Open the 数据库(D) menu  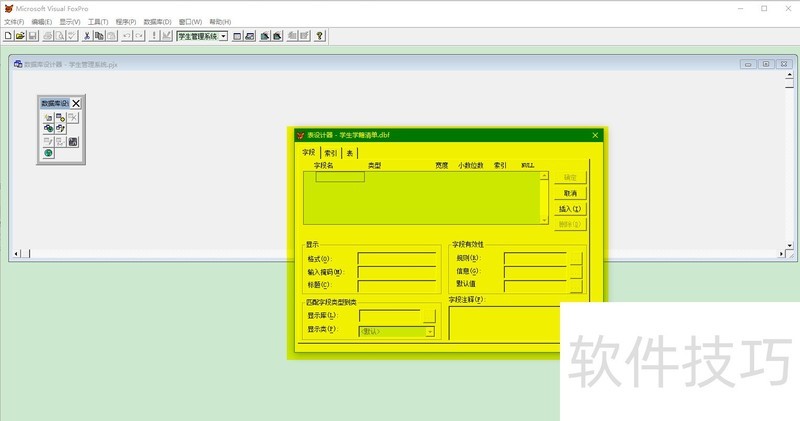(157, 22)
